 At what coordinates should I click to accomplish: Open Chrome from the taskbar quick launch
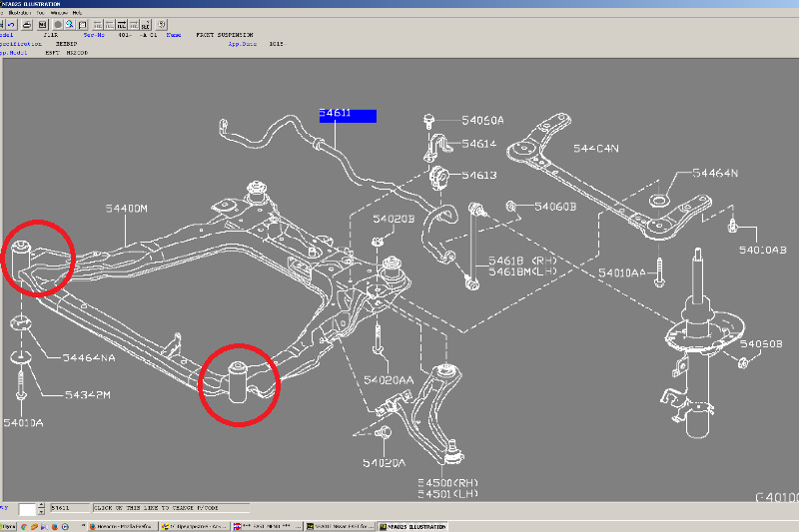[x=23, y=526]
